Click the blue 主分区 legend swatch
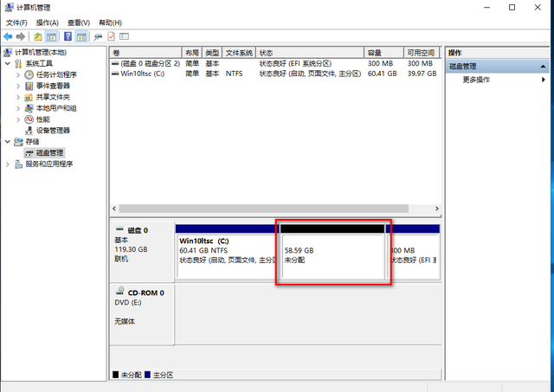Viewport: 554px width, 392px height. coord(148,375)
